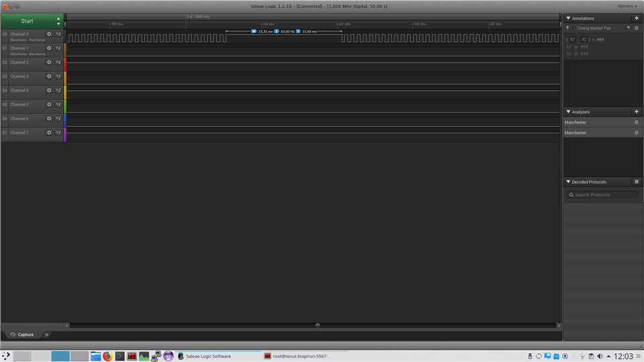
Task: Set trigger edge for Channel 1
Action: coord(58,48)
